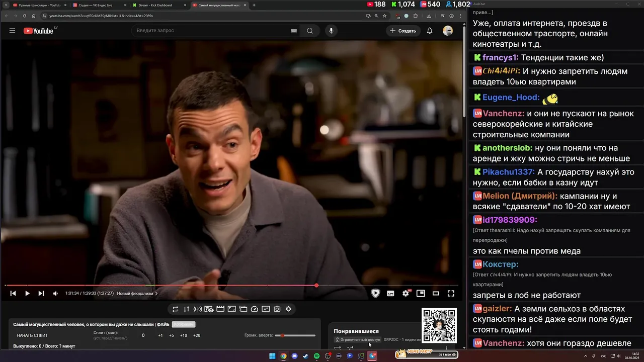Skip to the next video in playlist
This screenshot has width=644, height=362.
(41, 293)
